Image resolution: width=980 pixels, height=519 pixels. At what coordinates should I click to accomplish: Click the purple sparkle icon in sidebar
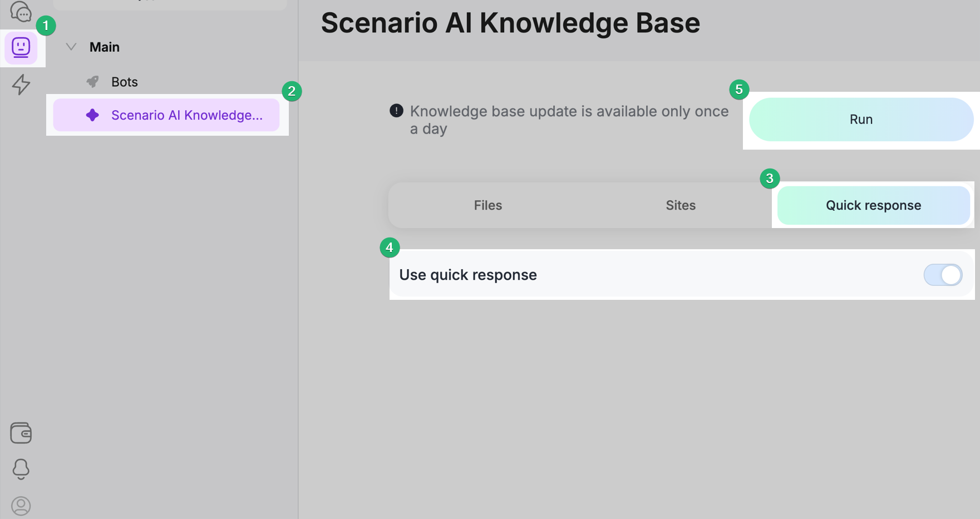tap(92, 115)
